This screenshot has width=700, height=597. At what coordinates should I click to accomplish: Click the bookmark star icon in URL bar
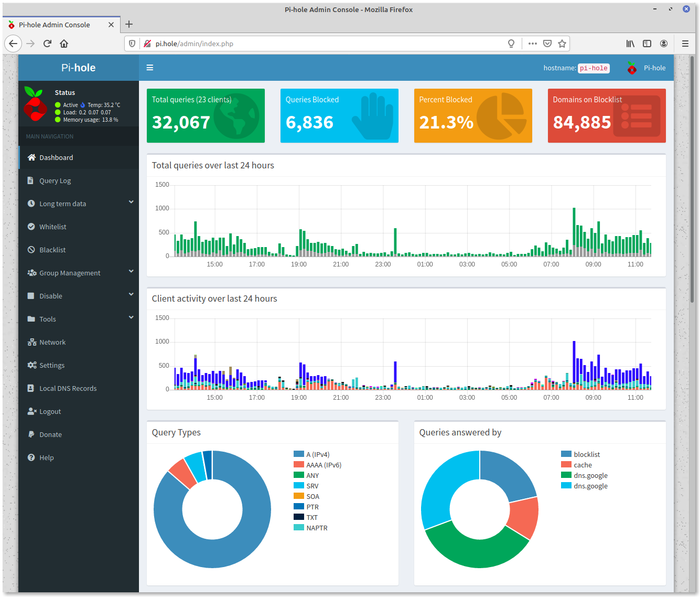click(x=562, y=44)
